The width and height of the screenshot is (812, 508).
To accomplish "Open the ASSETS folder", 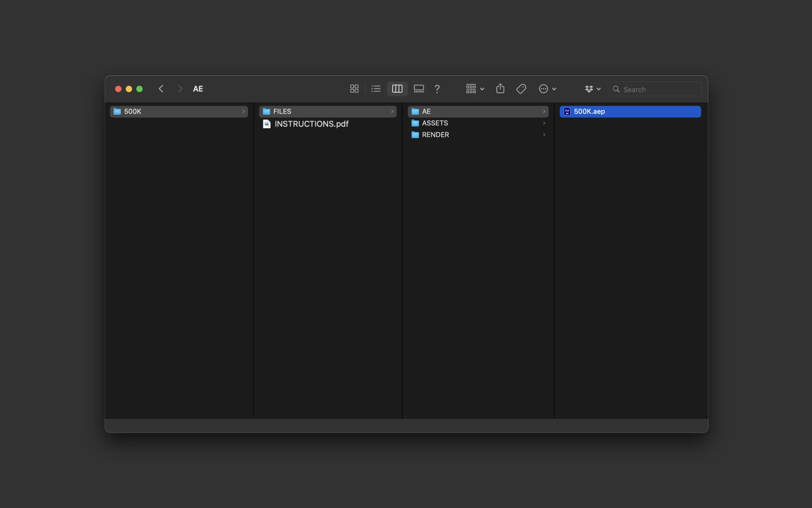I will [435, 123].
